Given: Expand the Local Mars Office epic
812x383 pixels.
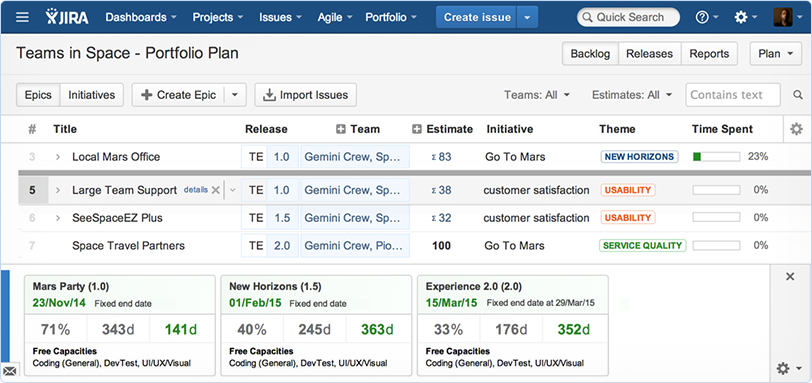Looking at the screenshot, I should [58, 157].
